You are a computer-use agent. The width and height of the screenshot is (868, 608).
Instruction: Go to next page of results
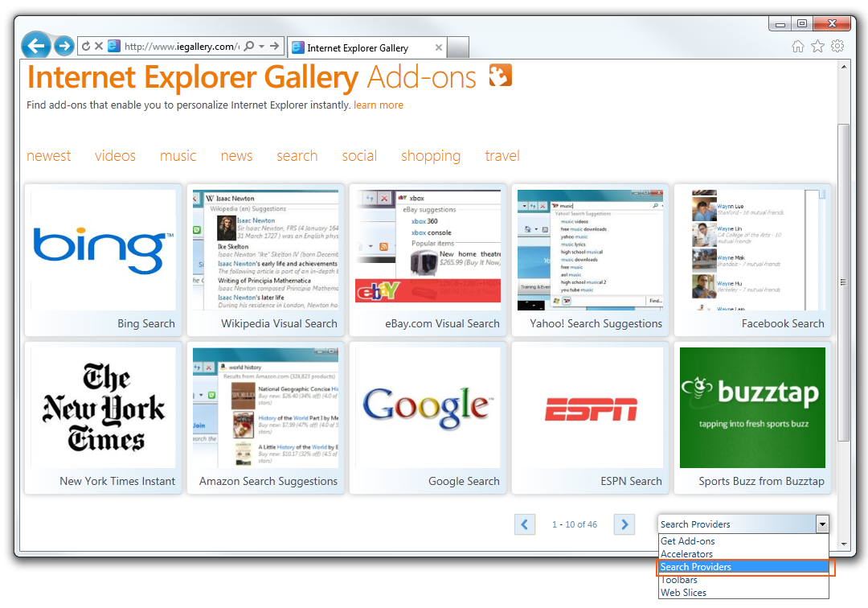pyautogui.click(x=624, y=524)
